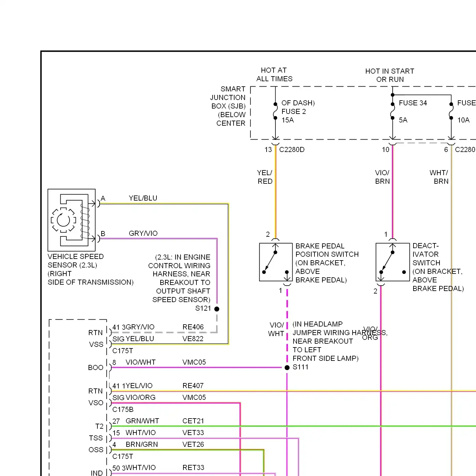476x476 pixels.
Task: Click the "TSS" pin label
Action: click(96, 438)
